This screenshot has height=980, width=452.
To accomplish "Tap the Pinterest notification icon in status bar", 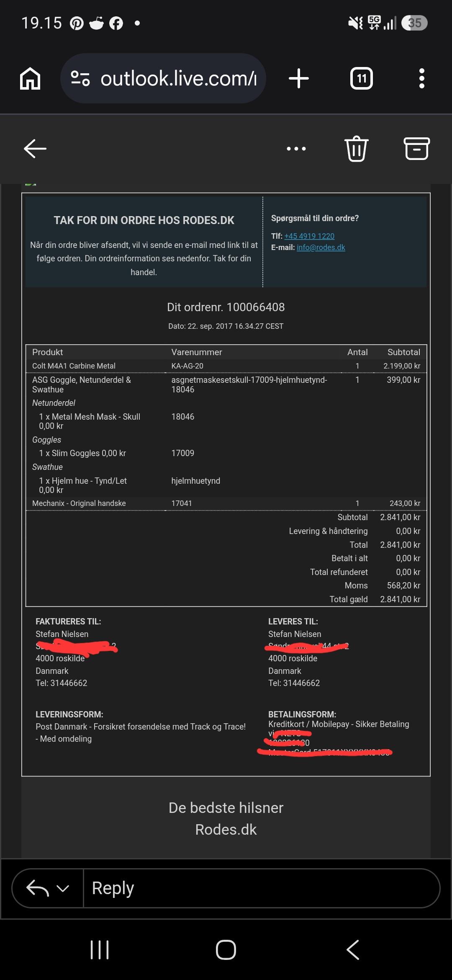I will click(77, 23).
